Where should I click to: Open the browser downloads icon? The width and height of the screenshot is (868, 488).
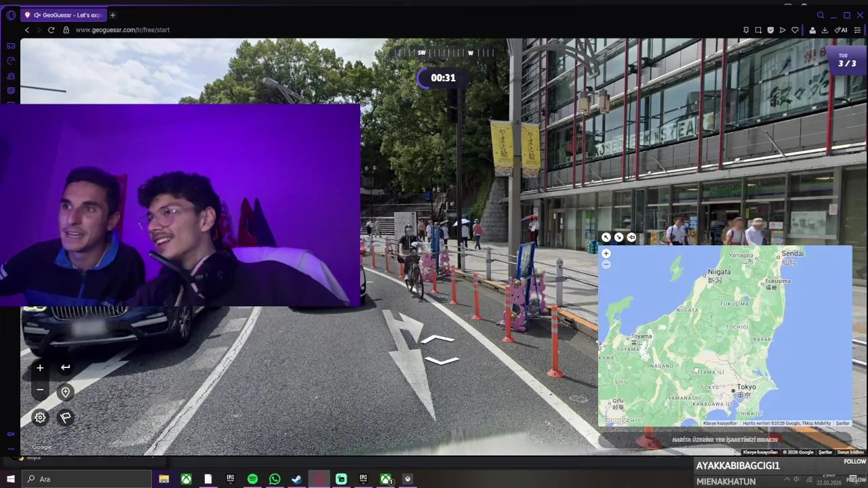coord(825,30)
